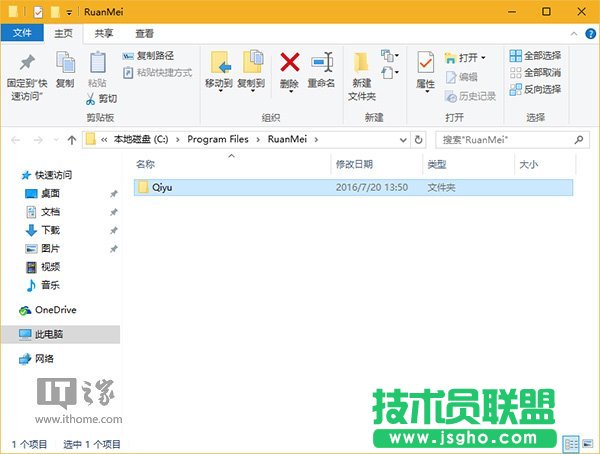Screen dimensions: 600x454
Task: Select Network (网络) in the sidebar
Action: tap(37, 359)
